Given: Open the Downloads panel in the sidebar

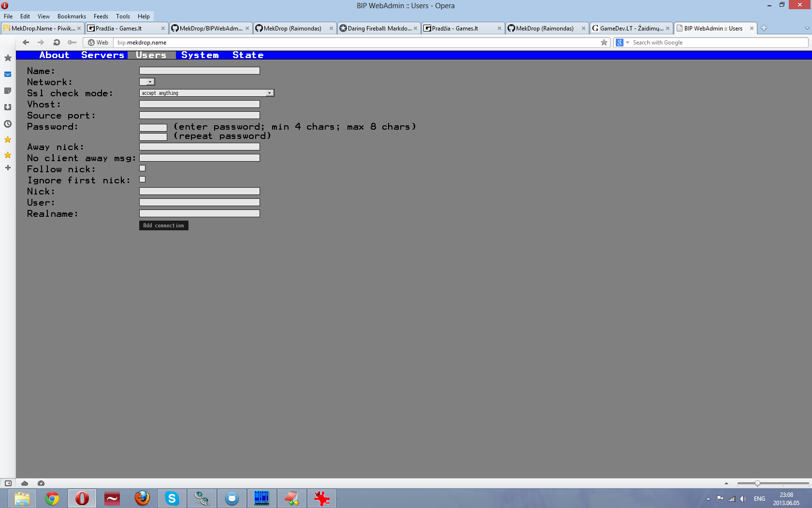Looking at the screenshot, I should (x=8, y=107).
